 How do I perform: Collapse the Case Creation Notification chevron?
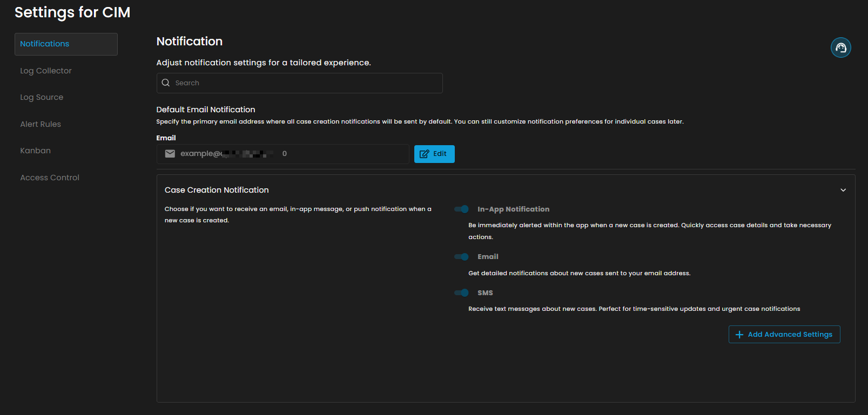[843, 190]
